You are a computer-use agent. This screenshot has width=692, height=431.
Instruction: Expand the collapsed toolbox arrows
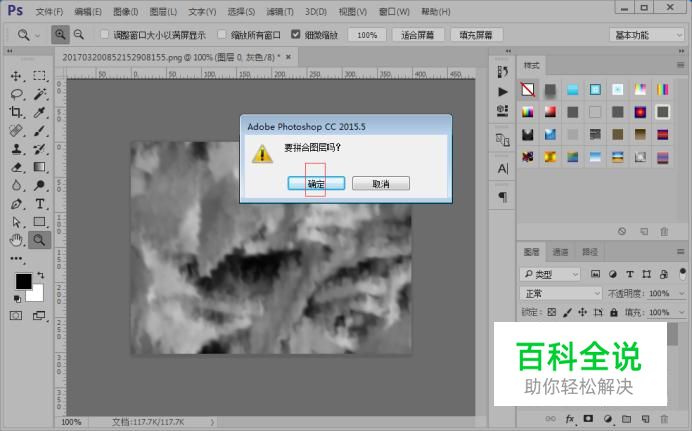pos(10,51)
